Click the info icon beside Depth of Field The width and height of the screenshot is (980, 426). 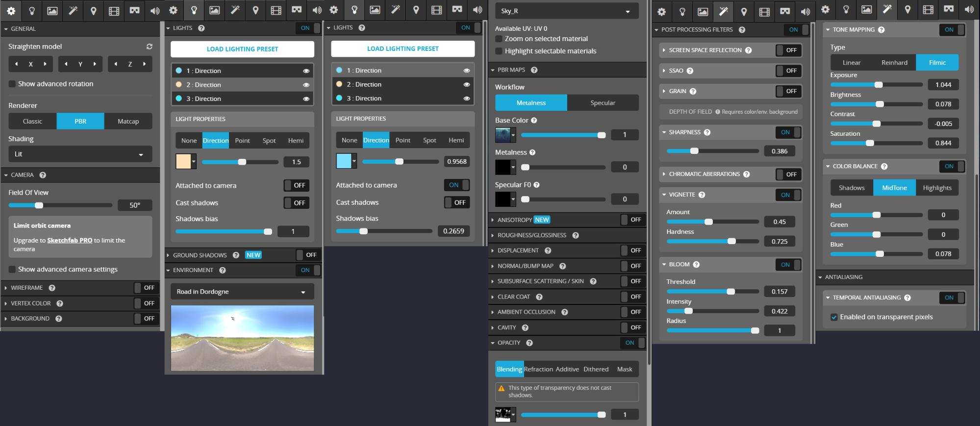coord(718,112)
